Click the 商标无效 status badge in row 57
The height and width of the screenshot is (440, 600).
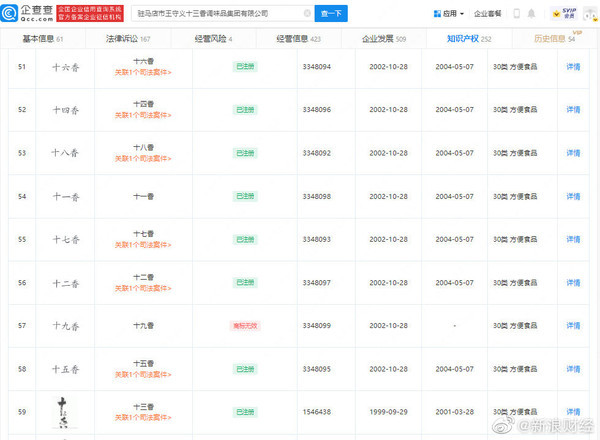(245, 326)
